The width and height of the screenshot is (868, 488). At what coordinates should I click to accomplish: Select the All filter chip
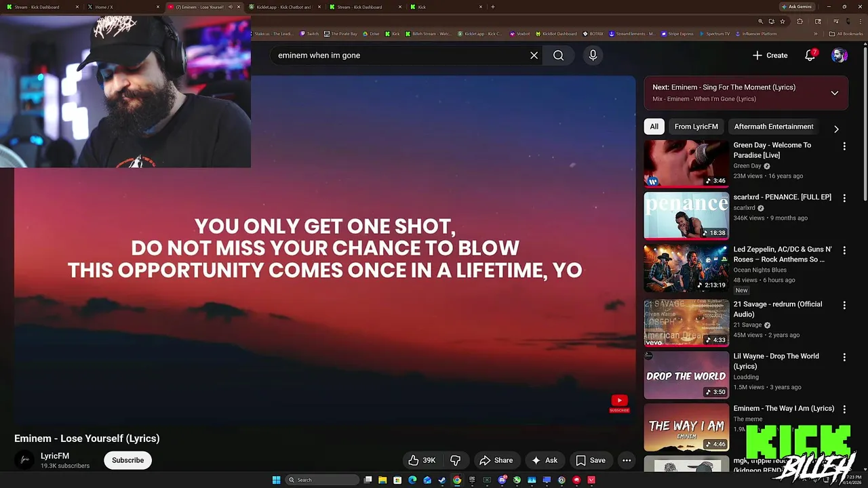(x=654, y=127)
